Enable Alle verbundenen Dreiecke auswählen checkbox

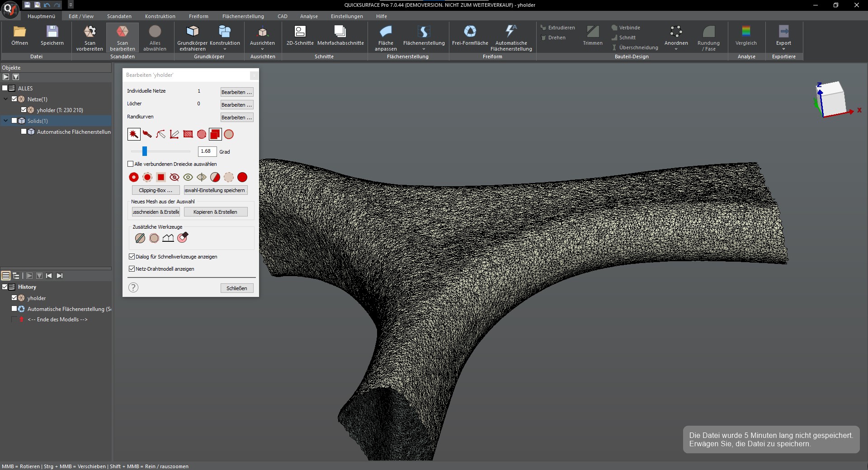pyautogui.click(x=131, y=164)
